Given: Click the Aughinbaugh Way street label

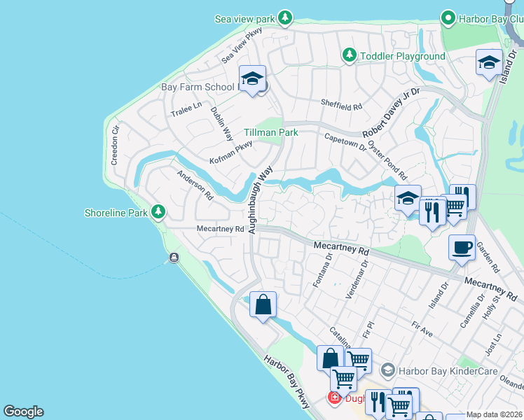Looking at the screenshot, I should point(261,200).
